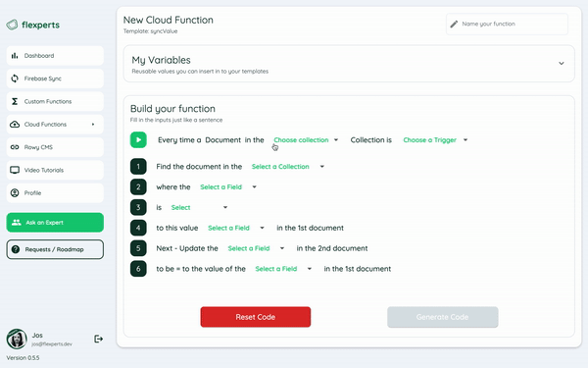
Task: Open the Dashboard menu item
Action: pos(55,56)
